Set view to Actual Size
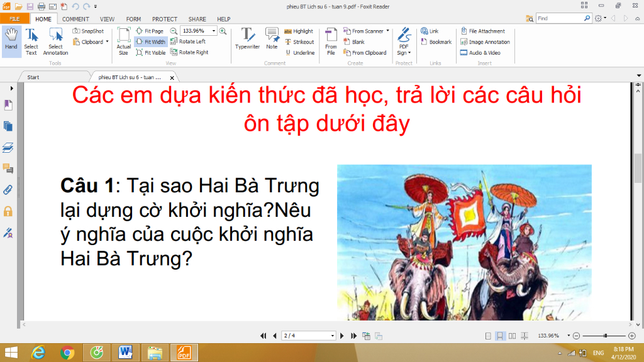The image size is (644, 362). tap(124, 41)
